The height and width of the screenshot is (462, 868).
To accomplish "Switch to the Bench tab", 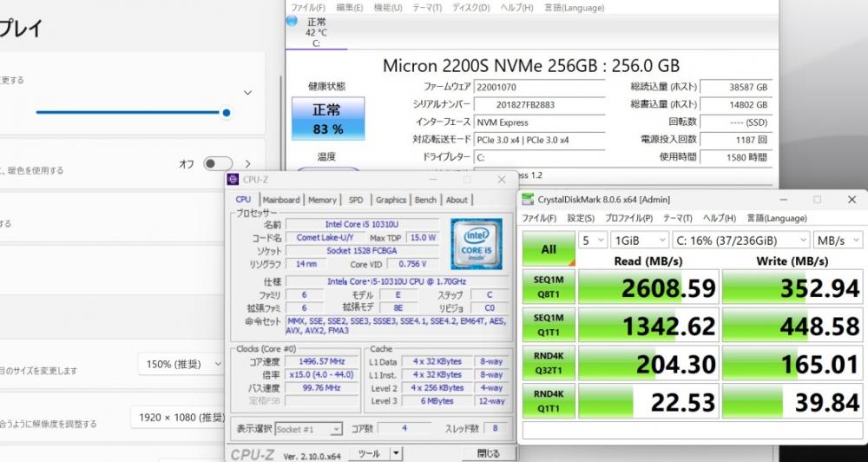I will (x=425, y=200).
